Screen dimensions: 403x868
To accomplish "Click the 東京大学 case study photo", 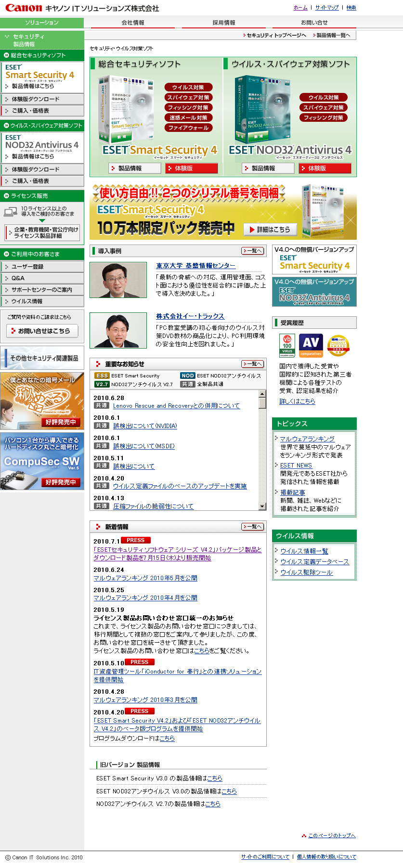I will click(x=118, y=280).
